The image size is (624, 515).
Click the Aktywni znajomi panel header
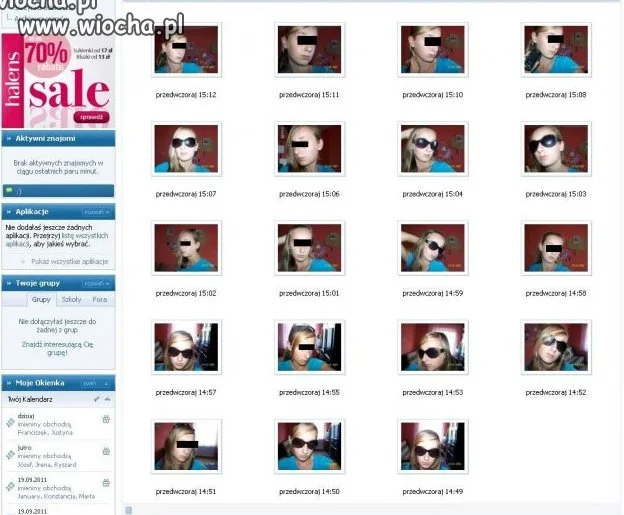58,139
